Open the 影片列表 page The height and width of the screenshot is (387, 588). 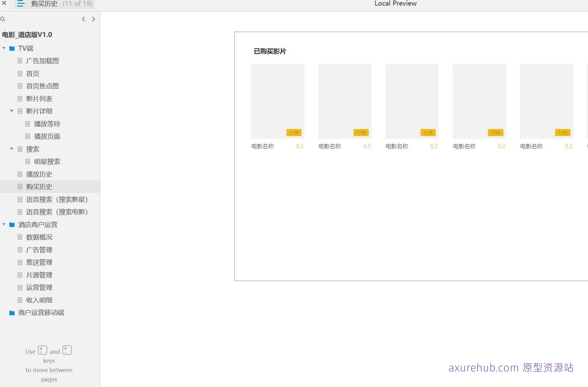click(39, 99)
